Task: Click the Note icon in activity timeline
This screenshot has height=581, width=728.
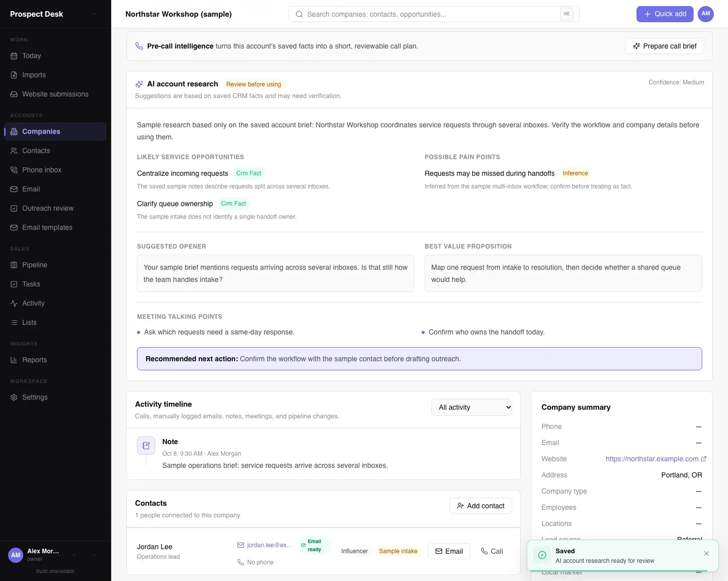Action: 146,446
